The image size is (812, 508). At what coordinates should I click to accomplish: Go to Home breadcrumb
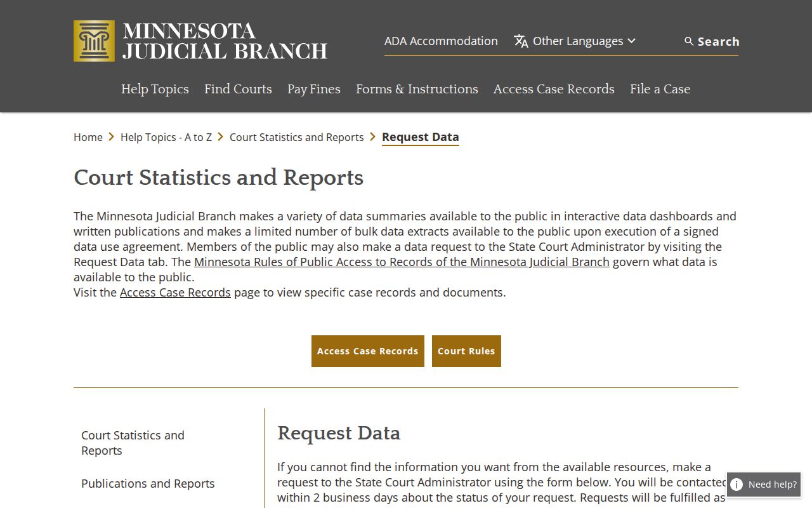click(x=88, y=137)
